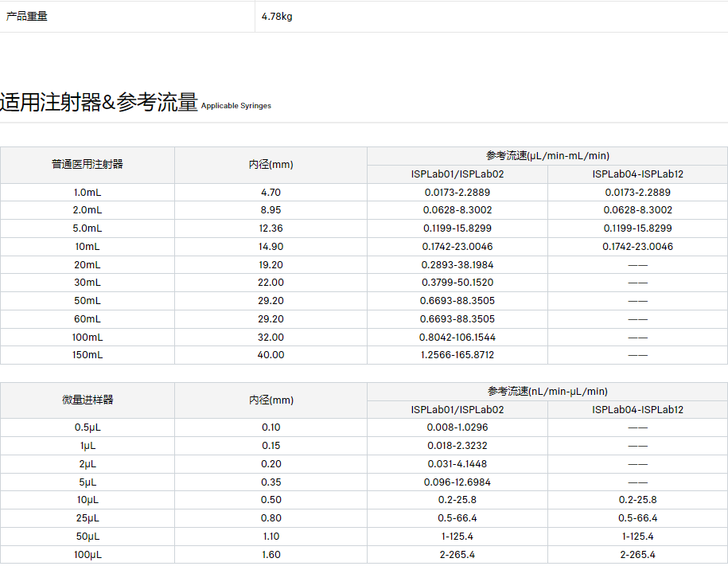Select the 20mL syringe row label
Image resolution: width=728 pixels, height=566 pixels.
(x=88, y=264)
